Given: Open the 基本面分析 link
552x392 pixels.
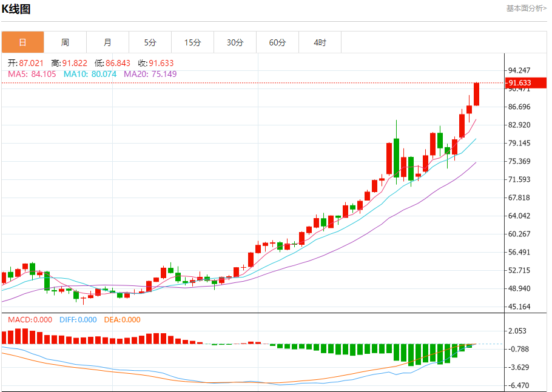Looking at the screenshot, I should (526, 8).
